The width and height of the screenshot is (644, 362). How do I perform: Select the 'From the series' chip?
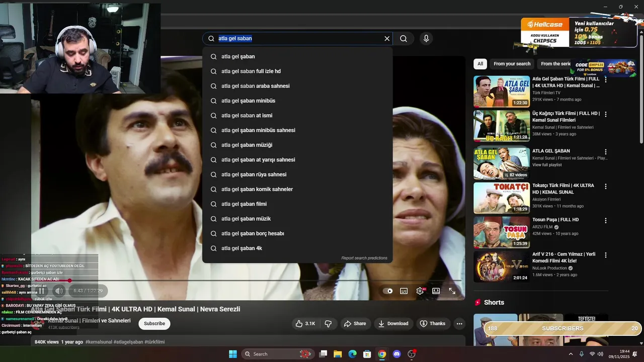[555, 64]
